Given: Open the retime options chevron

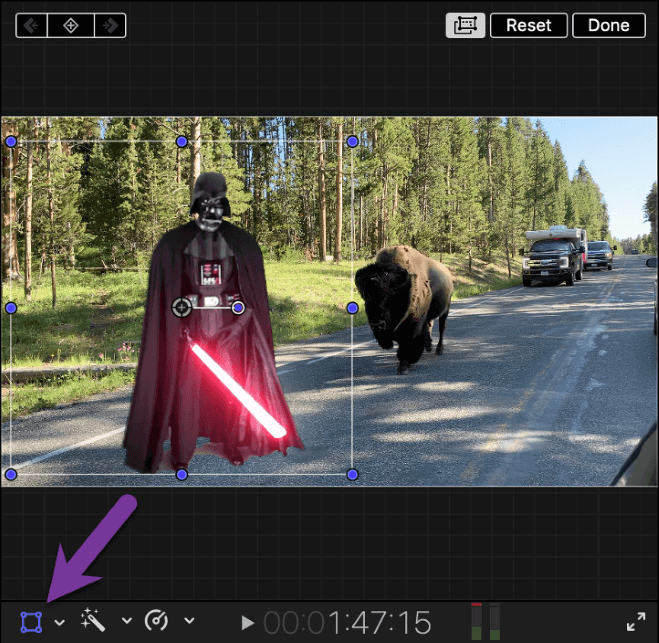Looking at the screenshot, I should (188, 622).
